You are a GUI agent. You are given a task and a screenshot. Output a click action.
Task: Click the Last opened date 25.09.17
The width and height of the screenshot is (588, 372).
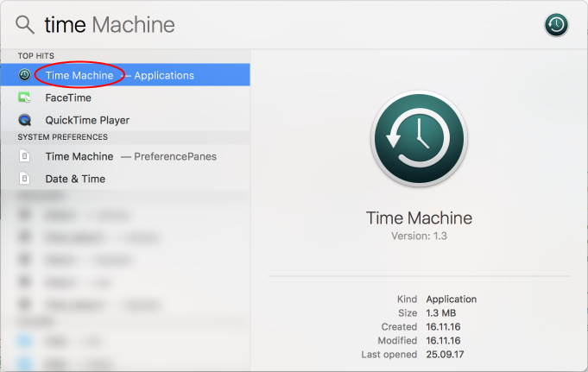click(x=445, y=355)
